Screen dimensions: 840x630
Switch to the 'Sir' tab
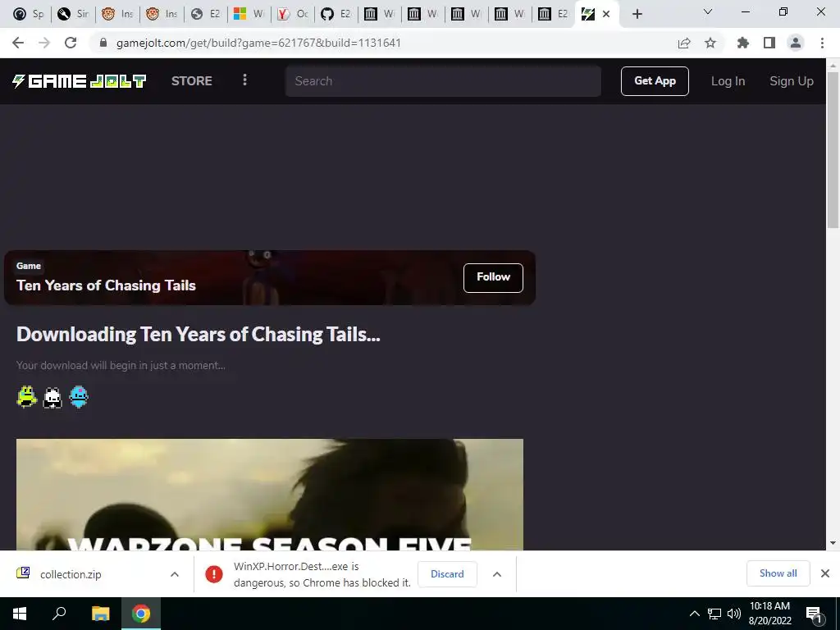pyautogui.click(x=73, y=14)
